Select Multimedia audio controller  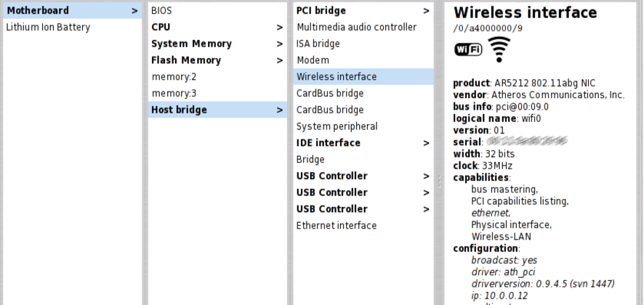click(x=356, y=27)
